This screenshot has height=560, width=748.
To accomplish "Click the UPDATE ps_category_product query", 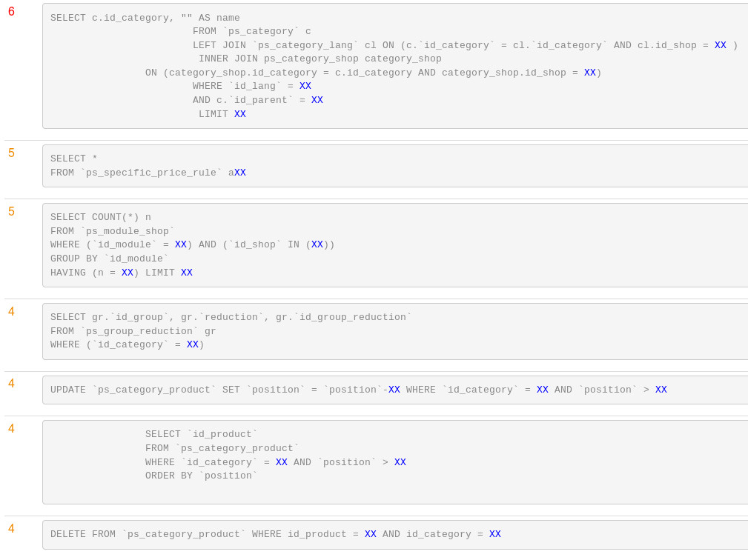I will [x=358, y=390].
